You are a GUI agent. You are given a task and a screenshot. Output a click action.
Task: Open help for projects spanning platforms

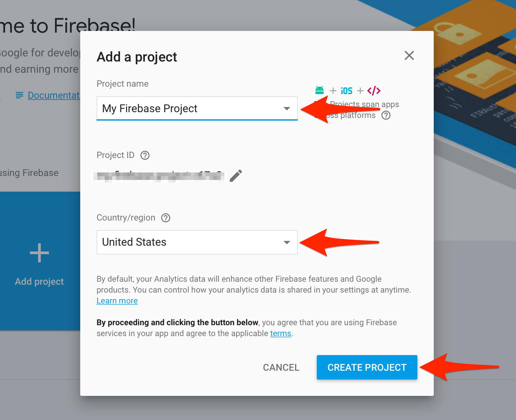[386, 116]
